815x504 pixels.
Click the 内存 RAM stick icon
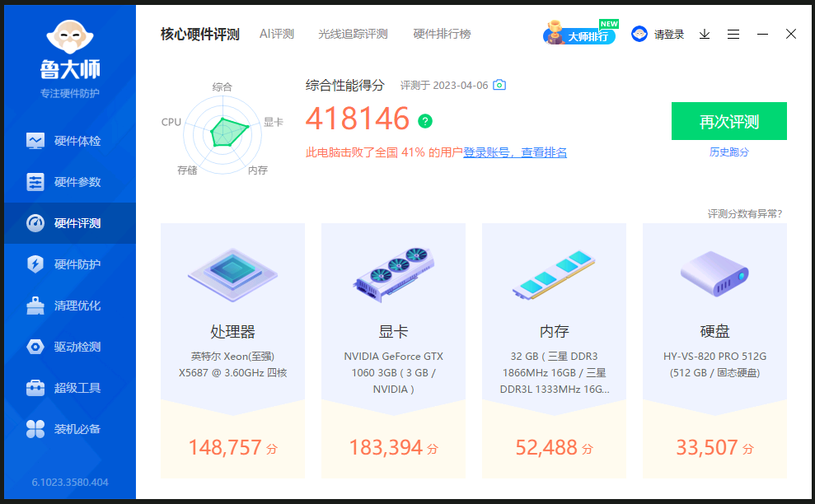[x=554, y=275]
